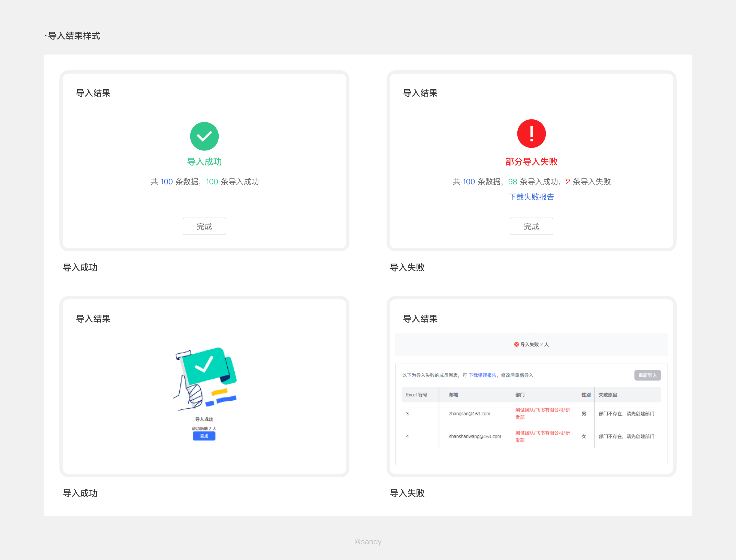Click the 邮箱 column header
Image resolution: width=736 pixels, height=560 pixels.
click(454, 395)
